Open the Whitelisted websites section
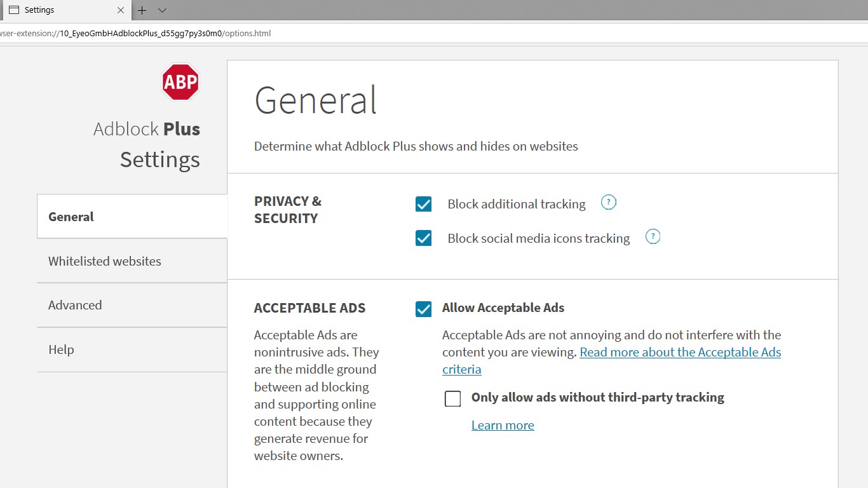This screenshot has width=868, height=488. pos(104,261)
